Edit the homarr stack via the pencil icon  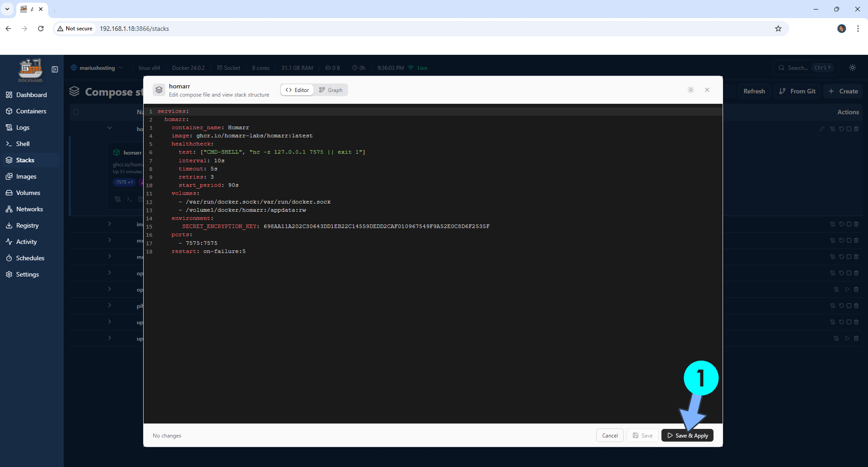[x=822, y=129]
